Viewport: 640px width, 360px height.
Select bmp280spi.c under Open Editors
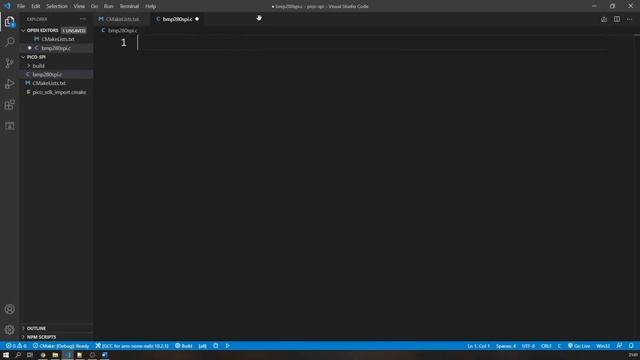56,48
